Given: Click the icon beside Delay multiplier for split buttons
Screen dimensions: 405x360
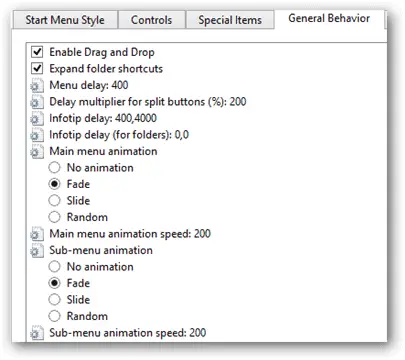Looking at the screenshot, I should click(37, 102).
